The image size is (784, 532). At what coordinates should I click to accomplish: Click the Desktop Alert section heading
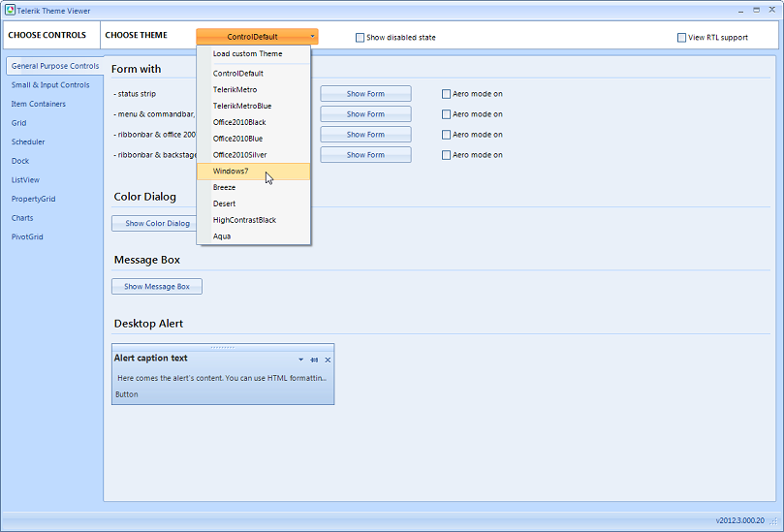pos(148,324)
